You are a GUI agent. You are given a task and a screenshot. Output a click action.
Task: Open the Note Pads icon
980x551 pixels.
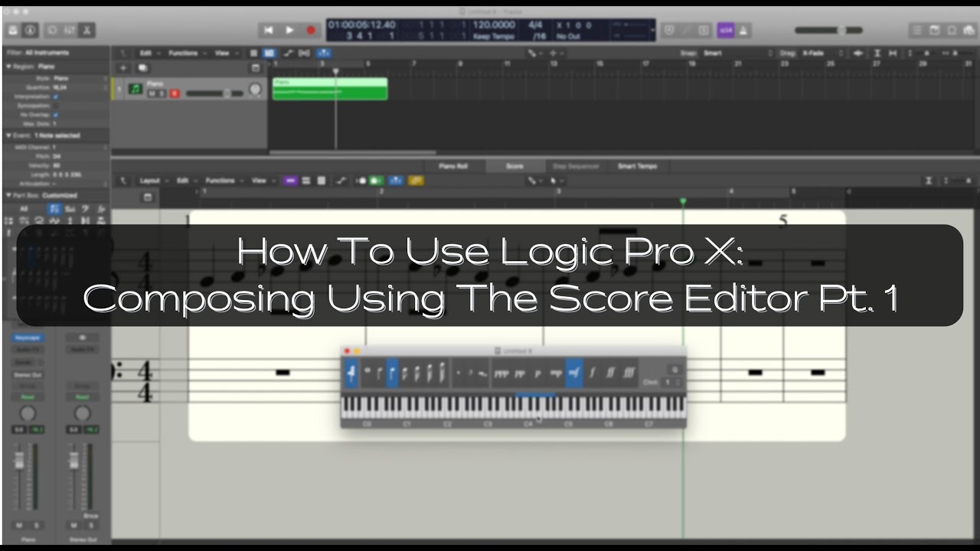click(934, 31)
